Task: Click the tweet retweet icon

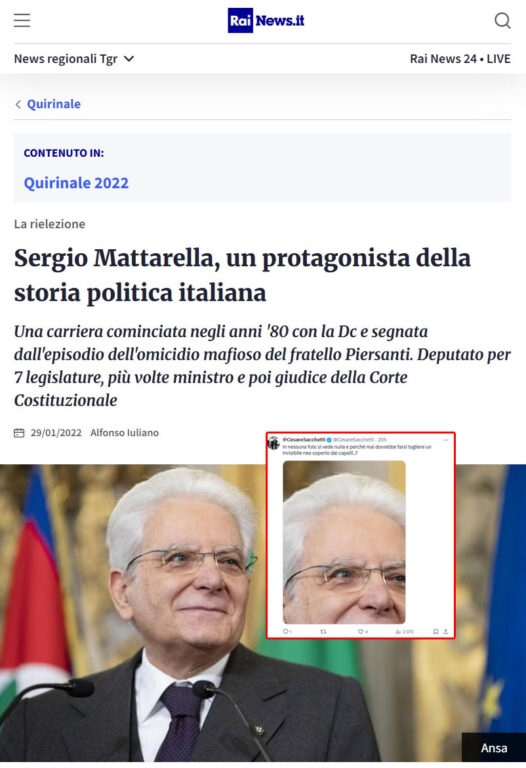Action: tap(323, 631)
